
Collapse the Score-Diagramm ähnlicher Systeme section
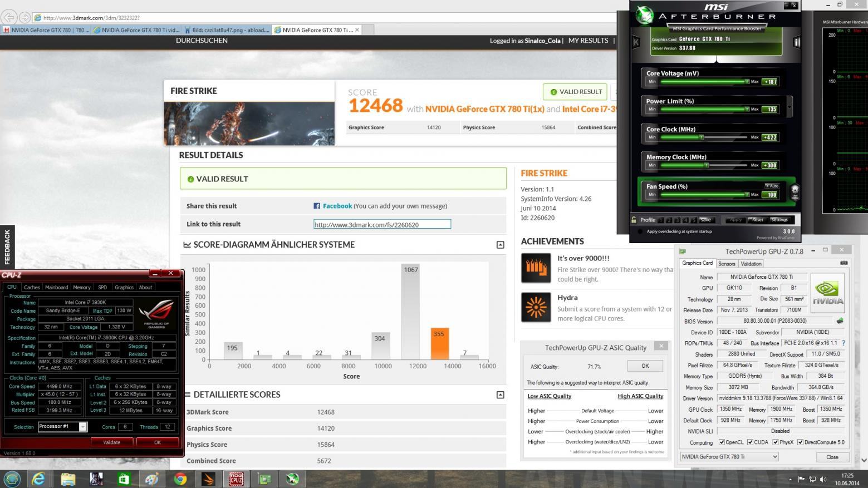coord(500,245)
